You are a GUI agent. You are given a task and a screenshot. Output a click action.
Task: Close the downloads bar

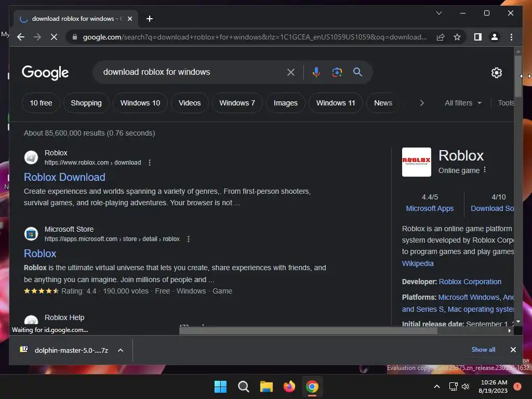tap(513, 350)
